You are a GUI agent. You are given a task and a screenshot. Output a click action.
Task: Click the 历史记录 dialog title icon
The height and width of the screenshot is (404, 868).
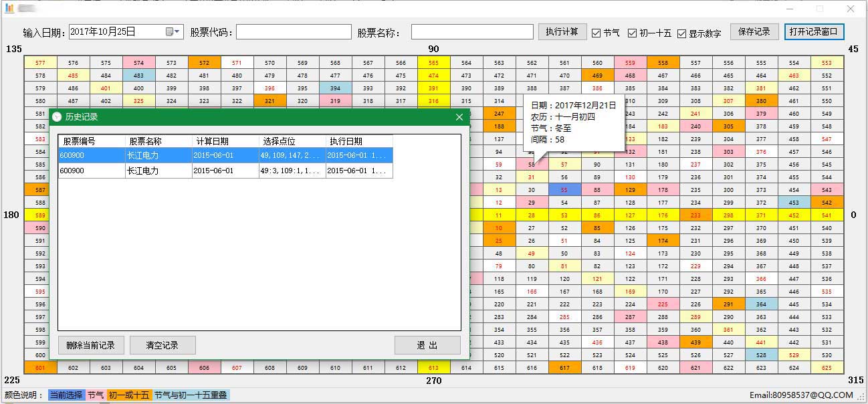pyautogui.click(x=57, y=117)
